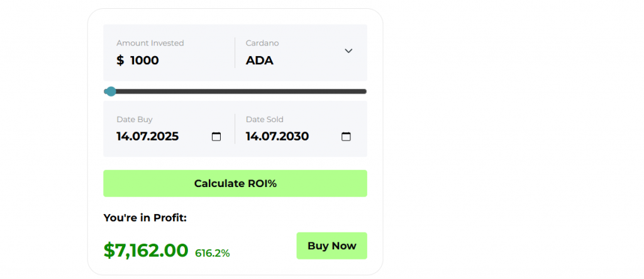Viewport: 644px width, 279px height.
Task: Jump the amount slider to its maximum end
Action: pyautogui.click(x=365, y=91)
